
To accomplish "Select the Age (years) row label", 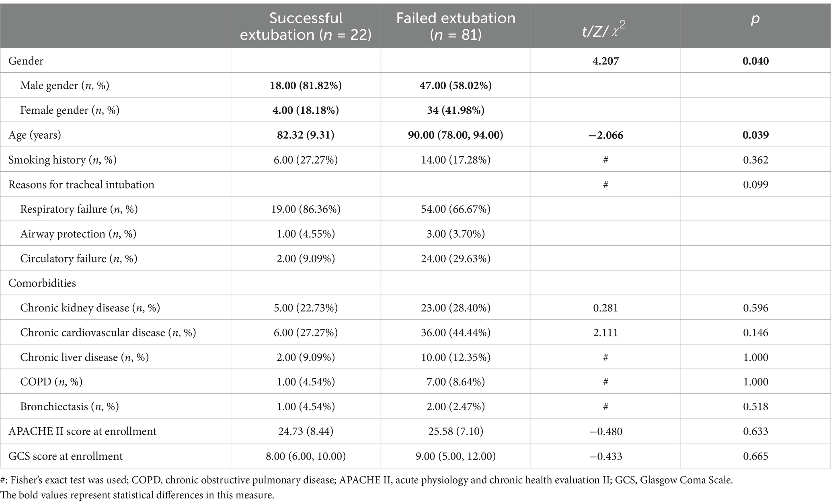I will 35,135.
